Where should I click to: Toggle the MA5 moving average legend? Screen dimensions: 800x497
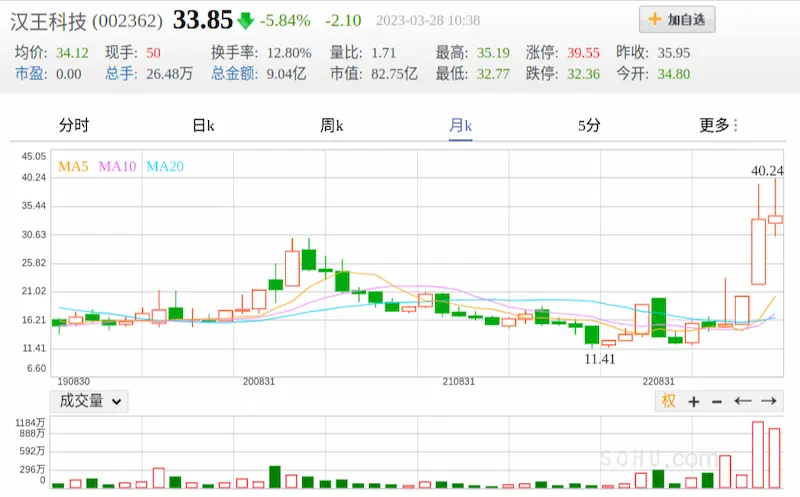click(73, 166)
